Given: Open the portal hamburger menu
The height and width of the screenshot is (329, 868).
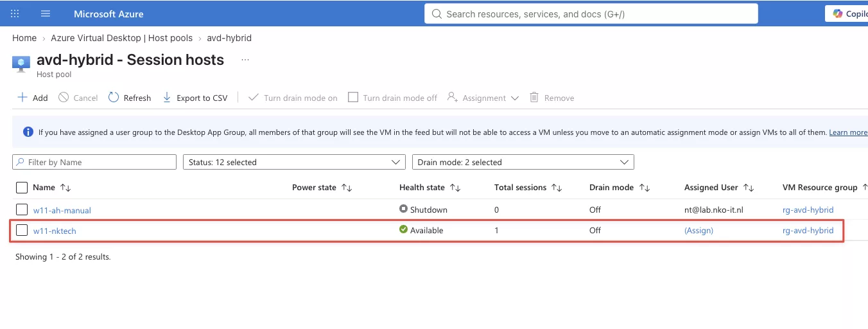Looking at the screenshot, I should [x=45, y=13].
